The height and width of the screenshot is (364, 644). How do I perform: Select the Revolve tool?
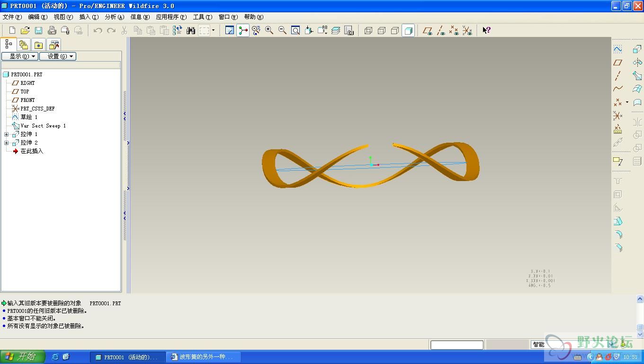pyautogui.click(x=637, y=63)
